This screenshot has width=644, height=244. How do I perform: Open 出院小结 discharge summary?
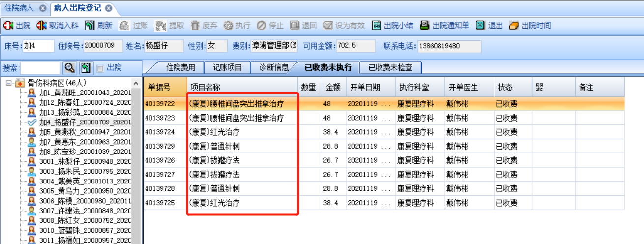pyautogui.click(x=392, y=25)
